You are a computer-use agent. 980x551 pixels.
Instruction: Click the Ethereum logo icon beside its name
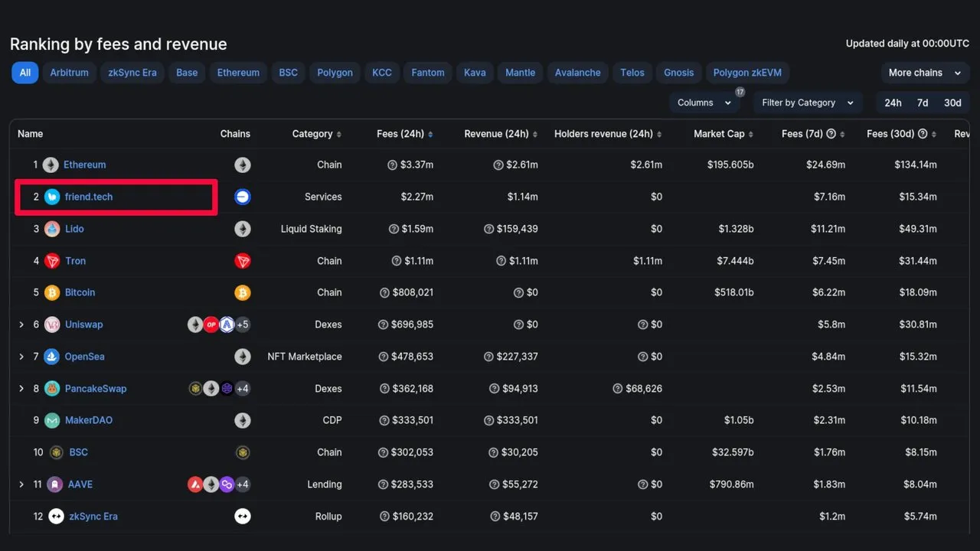[x=51, y=165]
